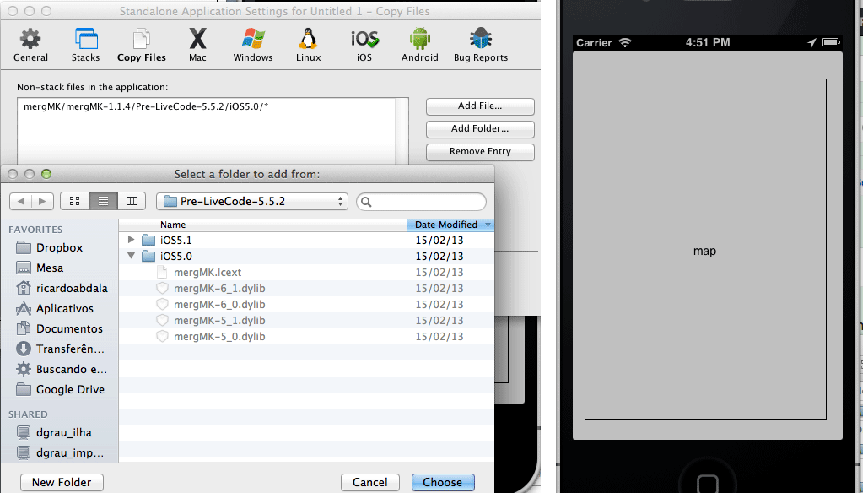This screenshot has height=493, width=868.
Task: Open the Pre-LiveCode-5.5.2 folder dropdown
Action: (x=252, y=201)
